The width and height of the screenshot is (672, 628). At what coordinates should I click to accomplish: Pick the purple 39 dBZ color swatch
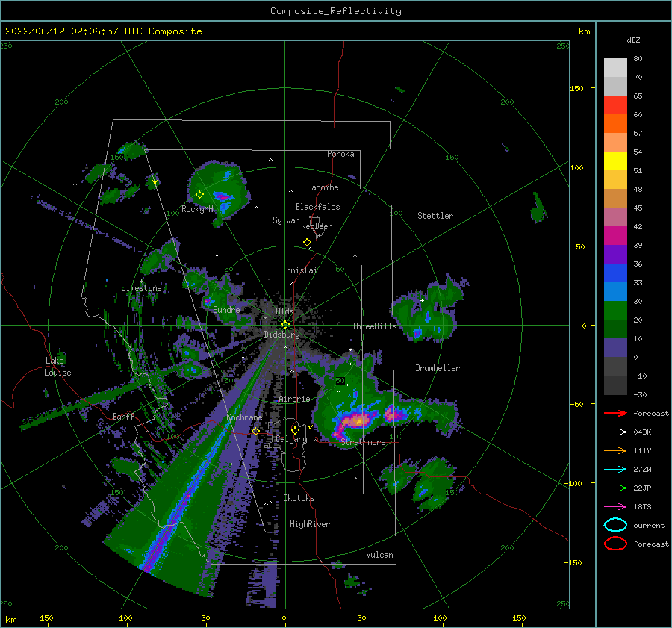(x=615, y=254)
